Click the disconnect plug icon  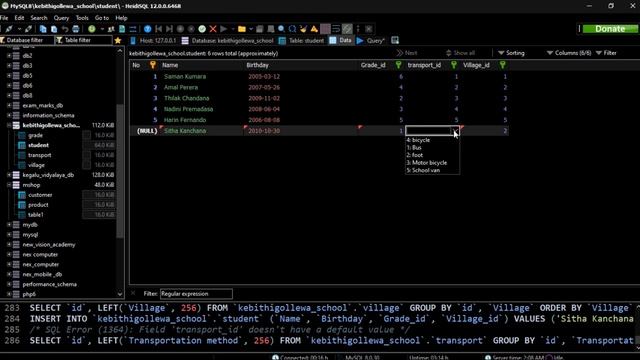[x=28, y=29]
